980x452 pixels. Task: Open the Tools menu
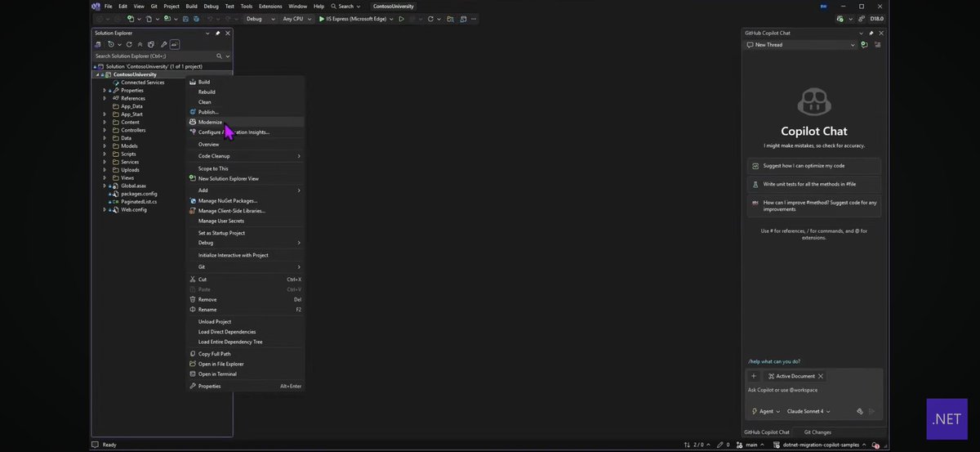pos(246,6)
